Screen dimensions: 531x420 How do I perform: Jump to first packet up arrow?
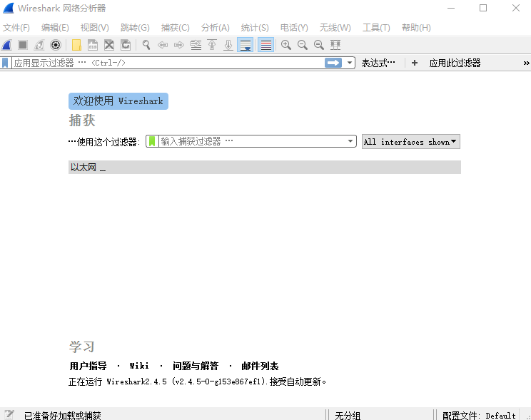click(x=212, y=45)
